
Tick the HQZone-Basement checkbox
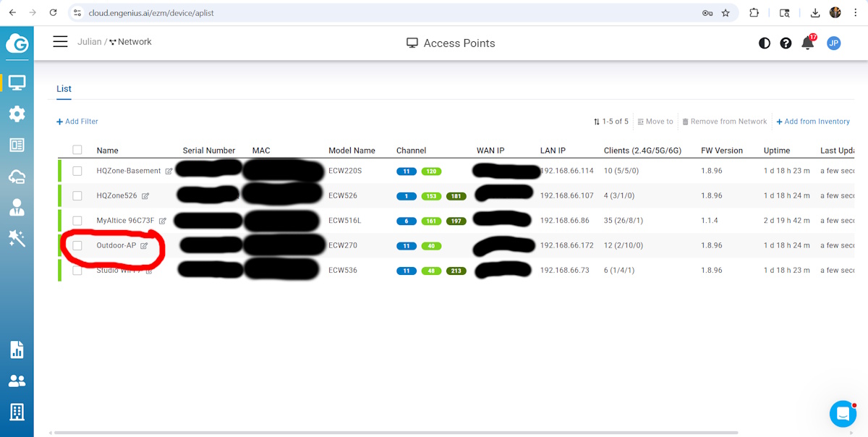[x=77, y=171]
